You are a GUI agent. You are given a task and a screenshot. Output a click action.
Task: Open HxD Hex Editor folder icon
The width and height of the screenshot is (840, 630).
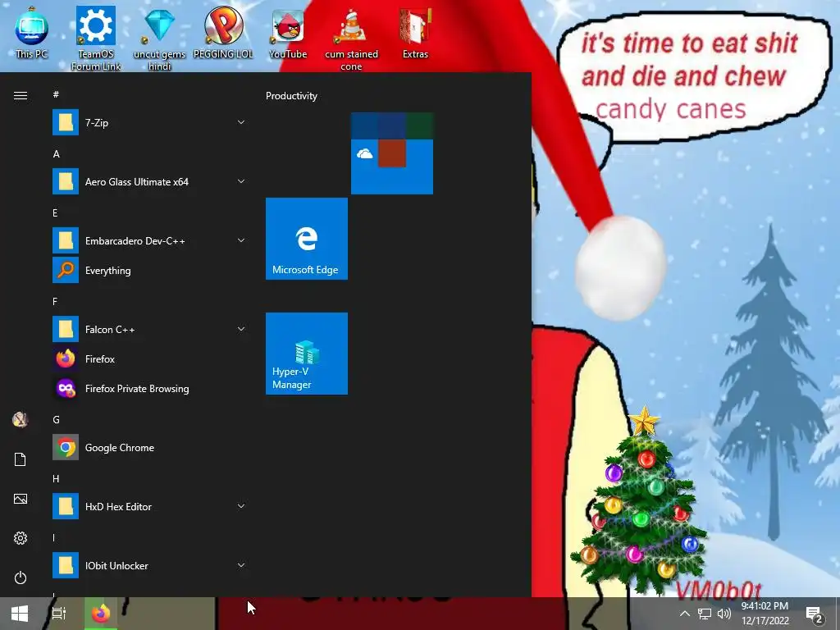pyautogui.click(x=66, y=506)
